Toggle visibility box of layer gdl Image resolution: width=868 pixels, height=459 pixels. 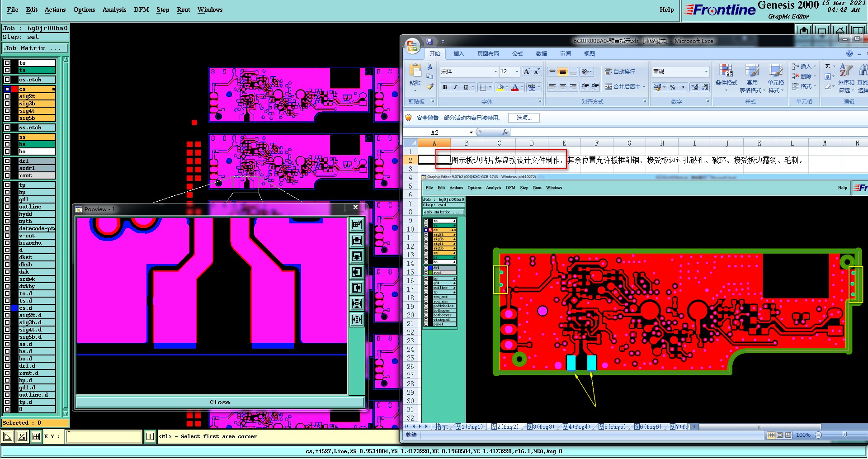(x=7, y=199)
